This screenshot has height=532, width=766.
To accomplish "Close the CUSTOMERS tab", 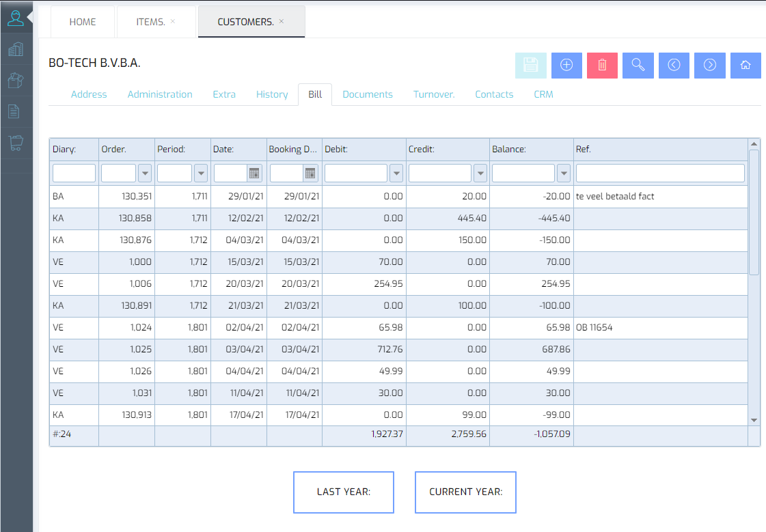I will pos(282,21).
